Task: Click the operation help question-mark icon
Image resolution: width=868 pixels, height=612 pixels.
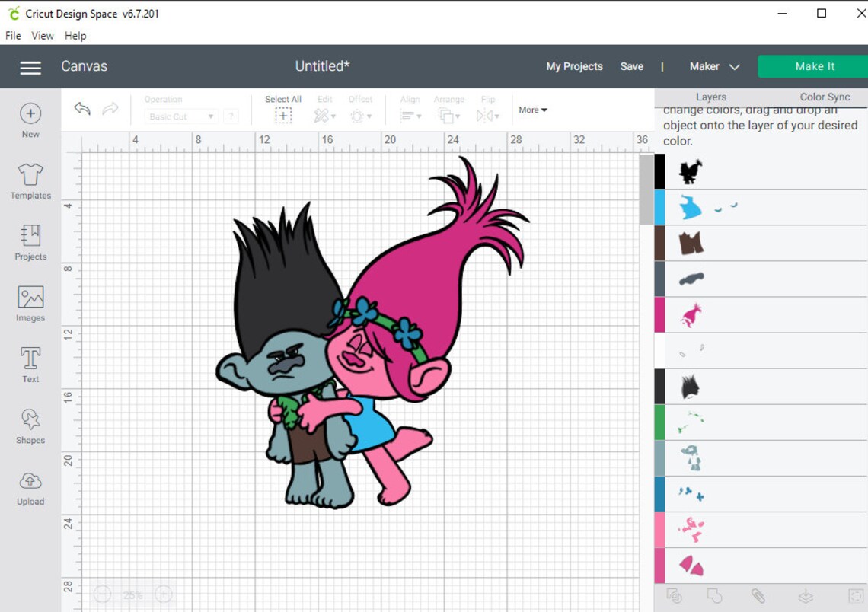Action: [231, 116]
